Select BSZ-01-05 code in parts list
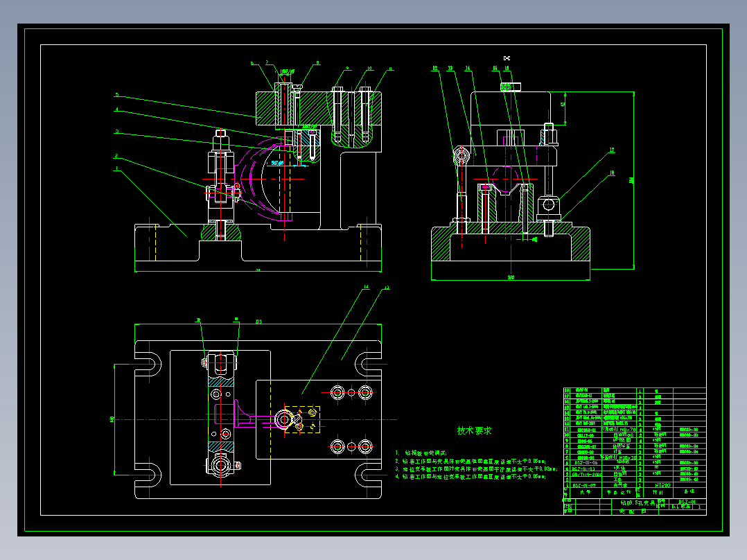This screenshot has height=560, width=747. pyautogui.click(x=584, y=485)
